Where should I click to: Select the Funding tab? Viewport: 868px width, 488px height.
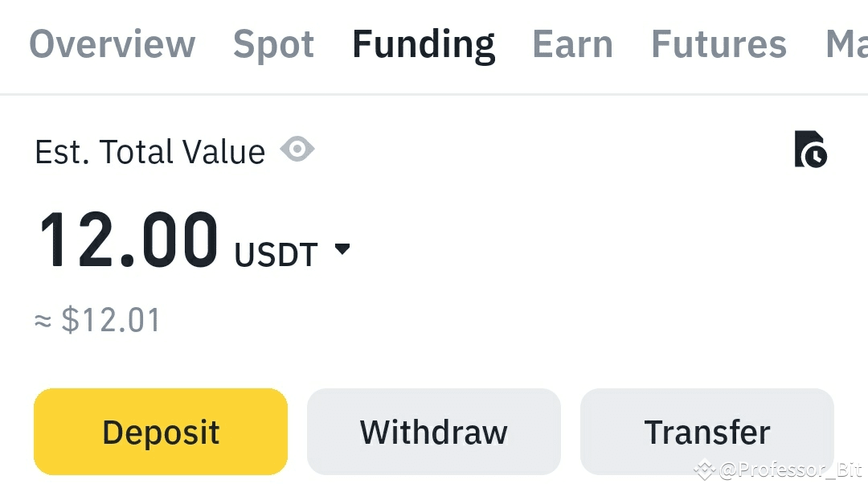(424, 44)
